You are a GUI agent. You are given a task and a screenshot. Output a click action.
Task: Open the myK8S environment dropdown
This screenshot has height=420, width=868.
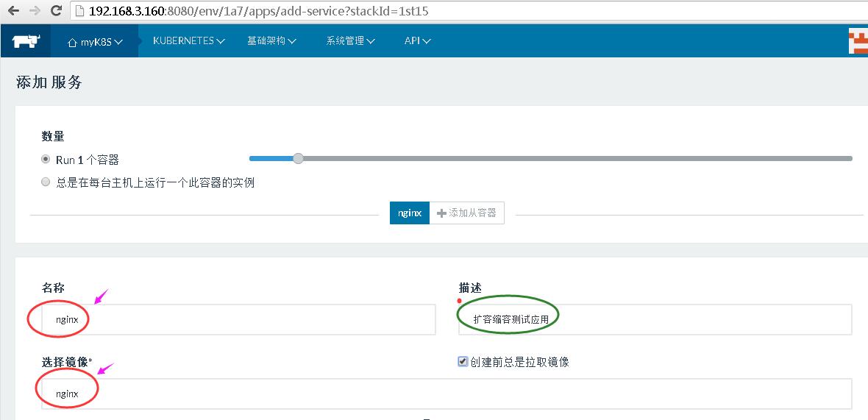click(95, 41)
